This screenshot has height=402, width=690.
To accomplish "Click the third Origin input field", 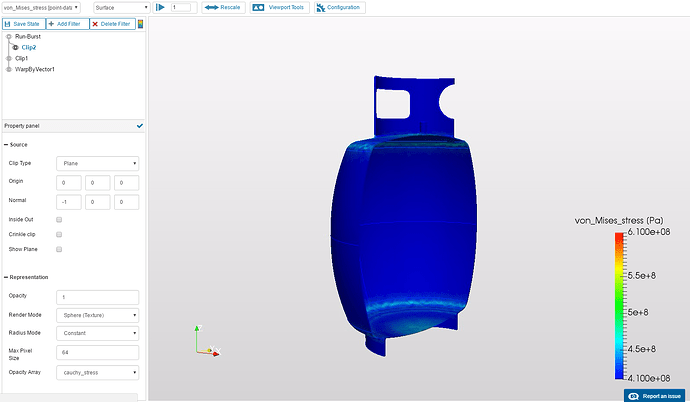I will click(x=127, y=183).
